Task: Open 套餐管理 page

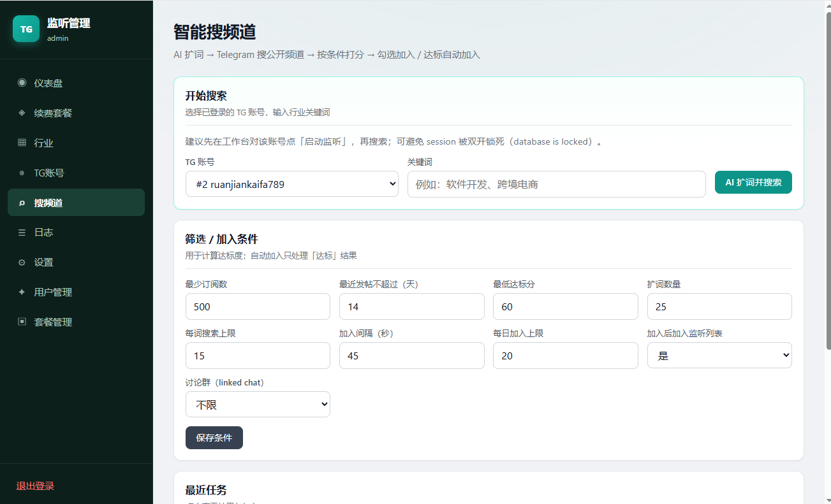Action: click(76, 322)
